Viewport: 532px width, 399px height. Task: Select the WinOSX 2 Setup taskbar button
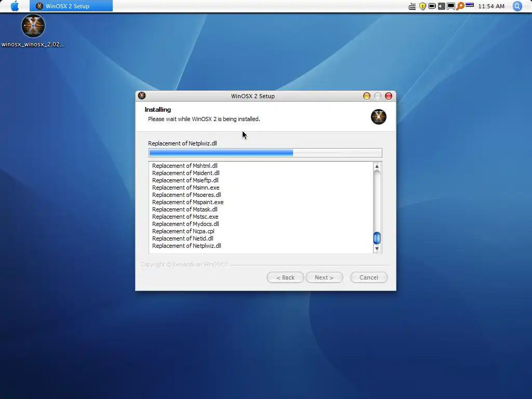pyautogui.click(x=71, y=6)
